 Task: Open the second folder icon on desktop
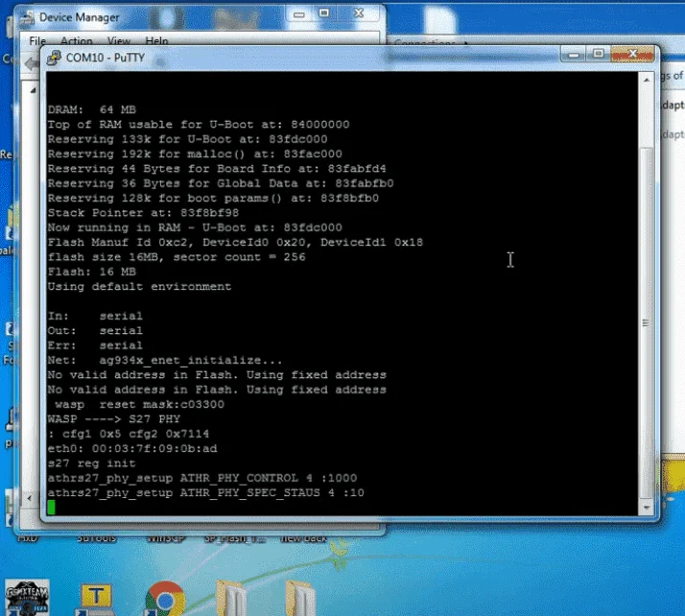(299, 598)
